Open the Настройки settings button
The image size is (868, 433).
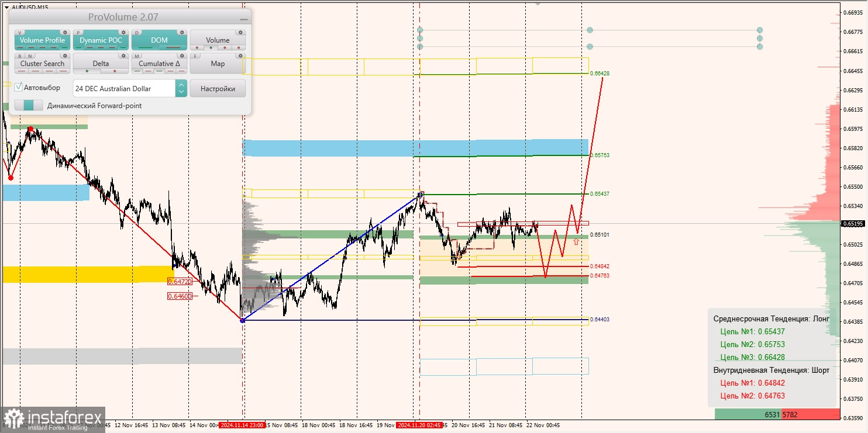218,89
